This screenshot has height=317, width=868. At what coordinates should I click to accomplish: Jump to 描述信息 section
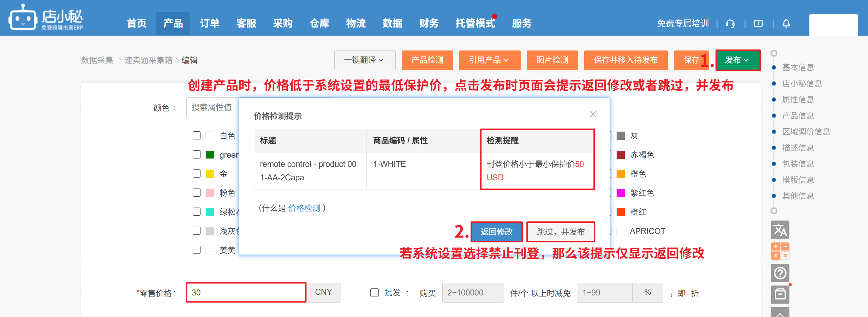[798, 148]
